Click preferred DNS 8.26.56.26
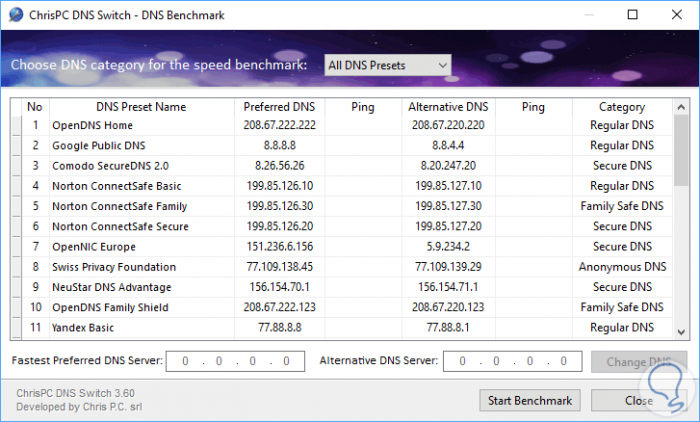 pyautogui.click(x=279, y=166)
